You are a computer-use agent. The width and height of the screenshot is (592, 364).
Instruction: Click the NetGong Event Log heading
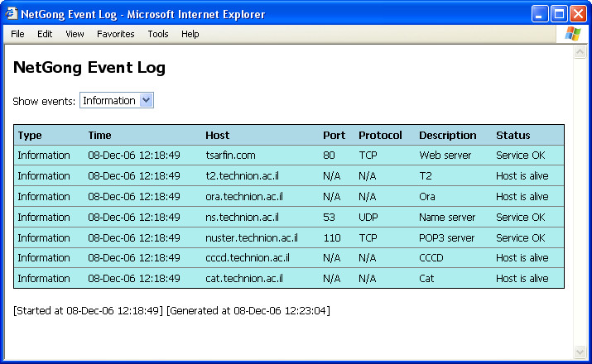tap(89, 68)
